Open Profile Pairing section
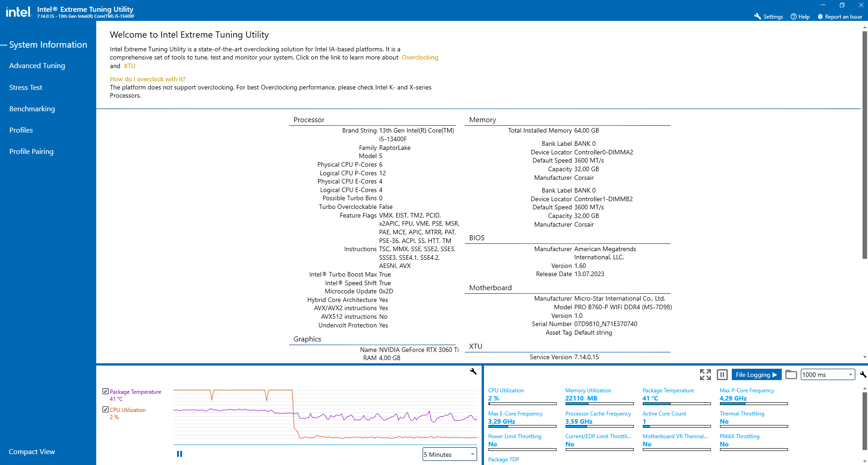This screenshot has width=868, height=465. [31, 152]
